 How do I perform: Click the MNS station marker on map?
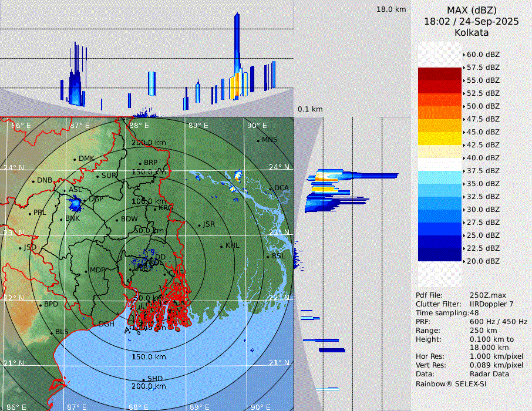pyautogui.click(x=258, y=140)
